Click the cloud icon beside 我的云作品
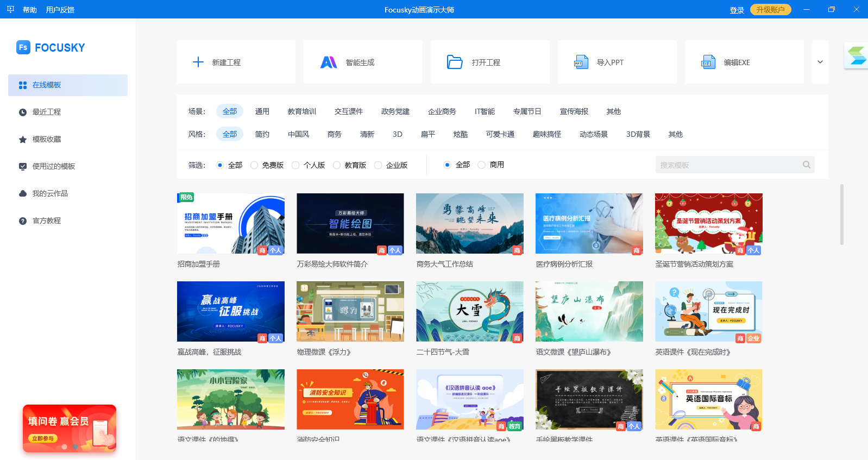868x460 pixels. pos(23,193)
